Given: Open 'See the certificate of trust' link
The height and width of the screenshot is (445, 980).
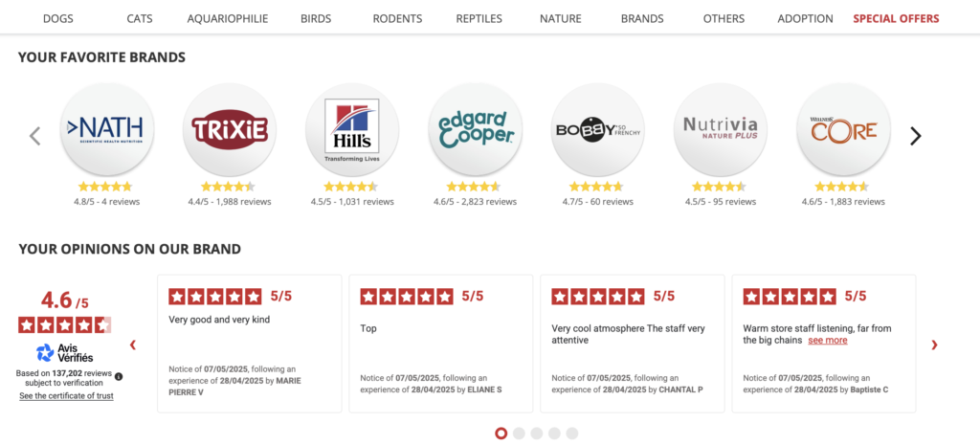Looking at the screenshot, I should pos(66,395).
